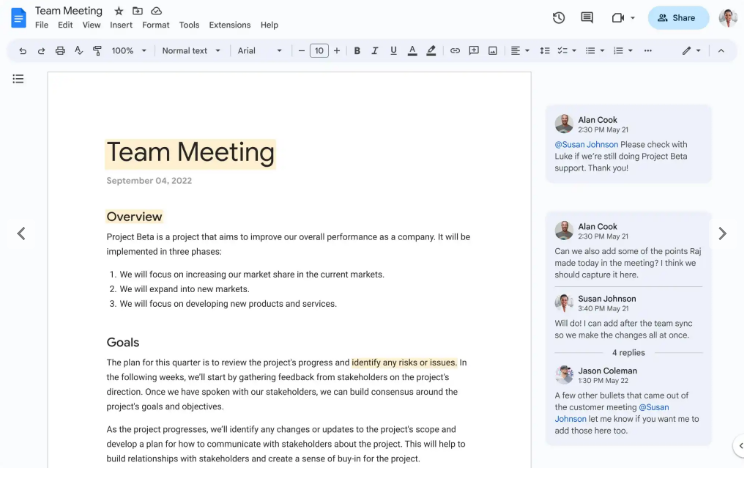Expand the side panel arrow

pyautogui.click(x=739, y=445)
